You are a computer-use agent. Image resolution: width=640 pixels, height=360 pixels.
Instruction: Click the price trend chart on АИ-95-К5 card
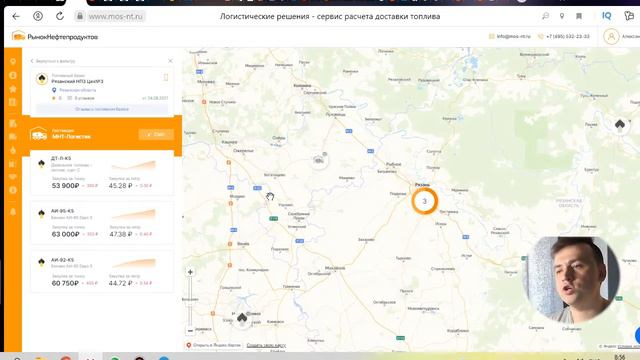pos(134,214)
